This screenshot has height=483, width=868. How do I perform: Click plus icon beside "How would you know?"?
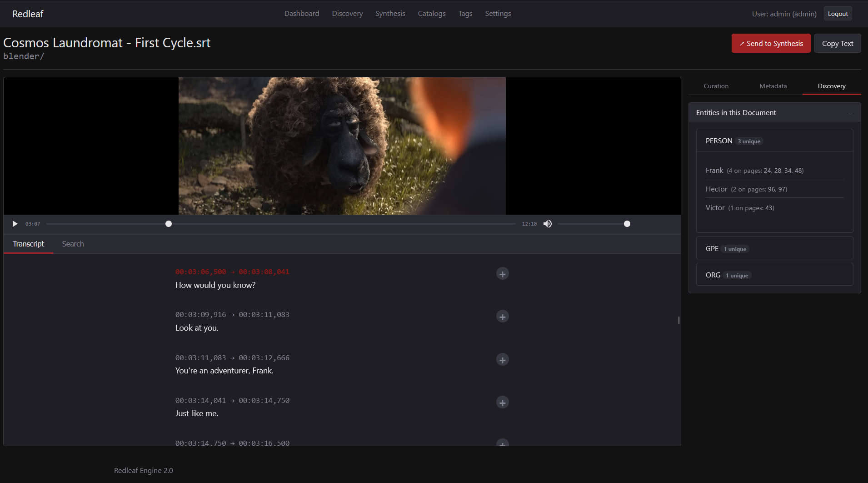tap(502, 274)
